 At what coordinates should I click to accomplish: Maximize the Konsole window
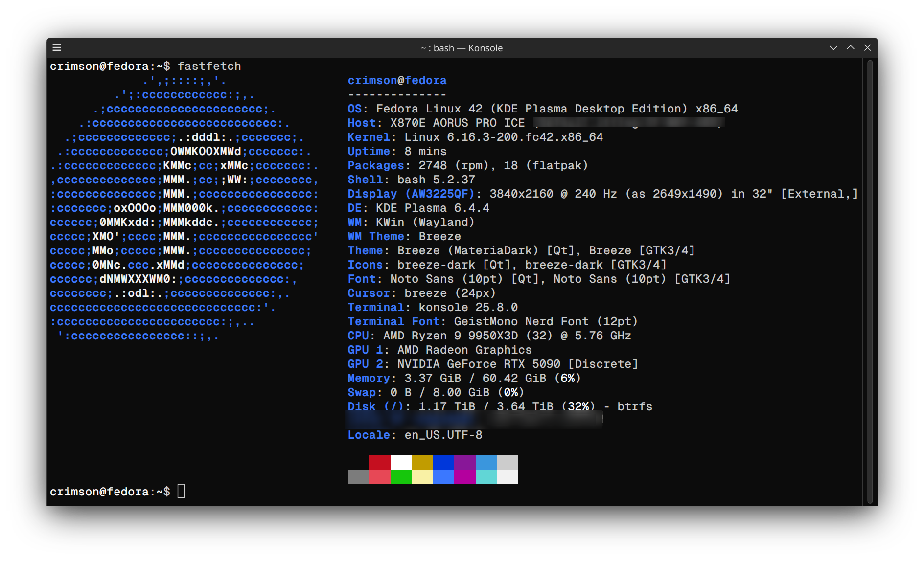pos(851,47)
